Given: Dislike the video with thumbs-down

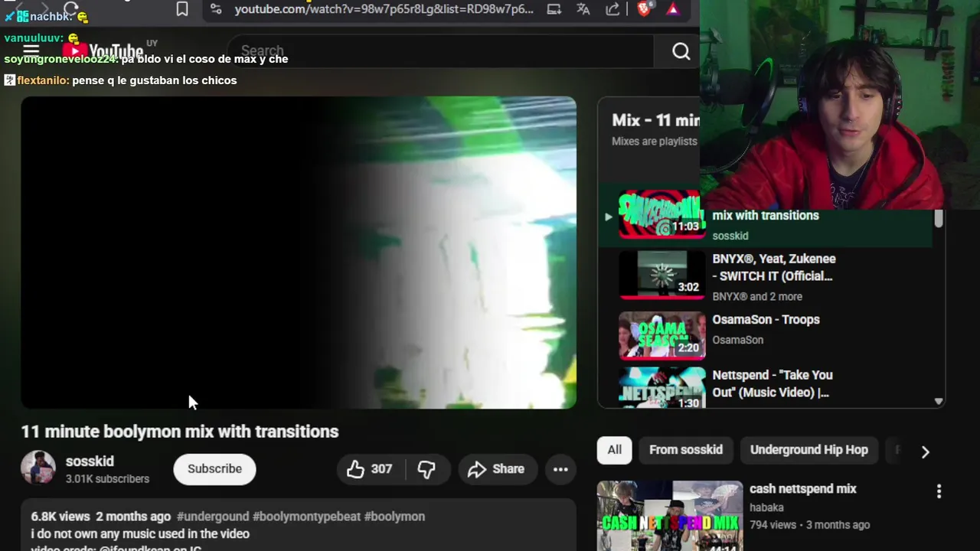Looking at the screenshot, I should point(426,469).
